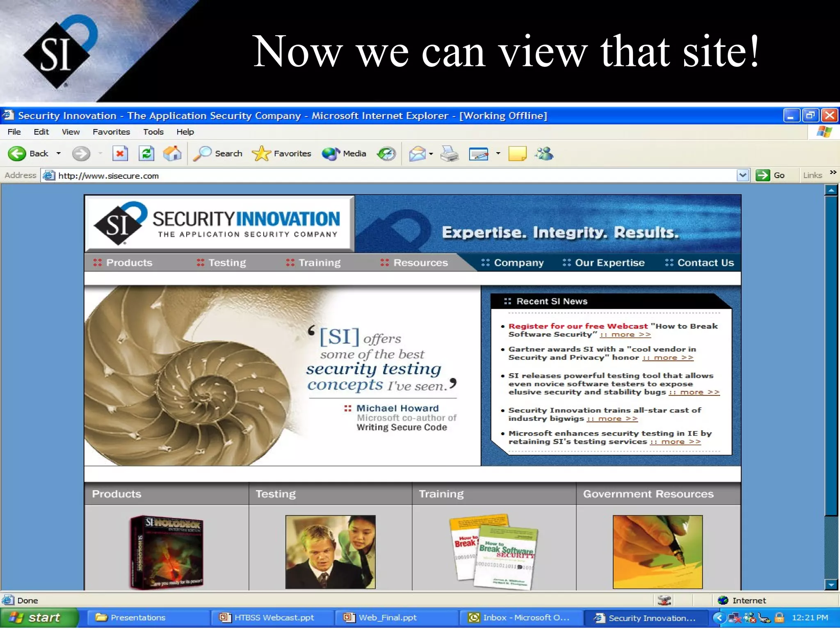840x630 pixels.
Task: Click the Testing section photo thumbnail
Action: coord(330,552)
